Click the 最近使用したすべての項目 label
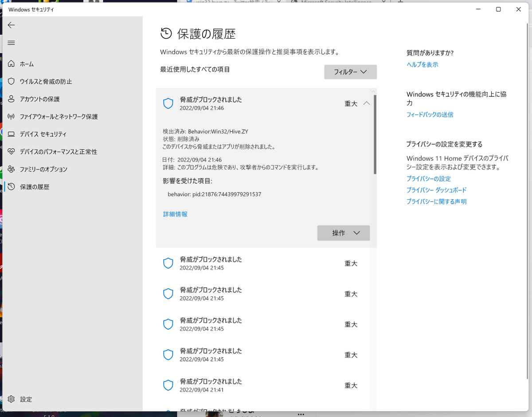 tap(195, 69)
